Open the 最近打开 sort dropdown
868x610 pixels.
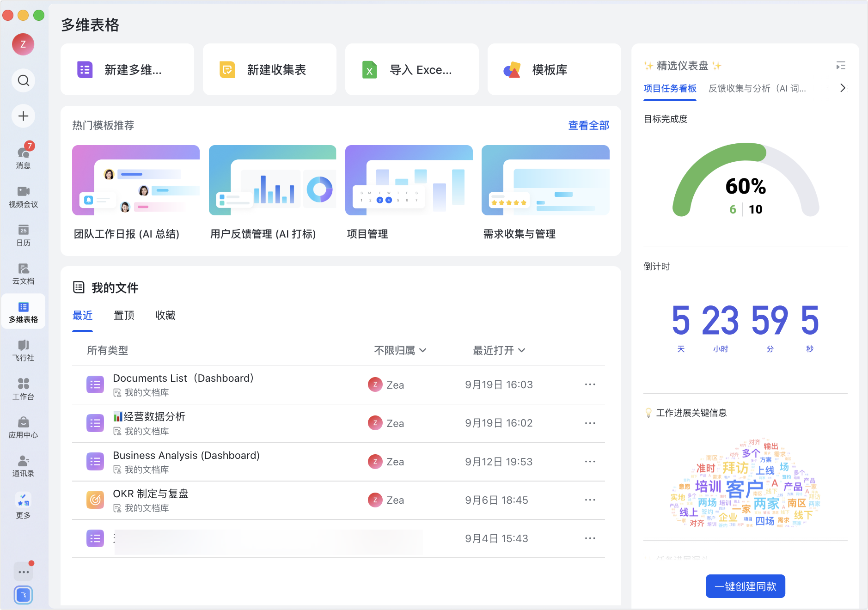(498, 350)
